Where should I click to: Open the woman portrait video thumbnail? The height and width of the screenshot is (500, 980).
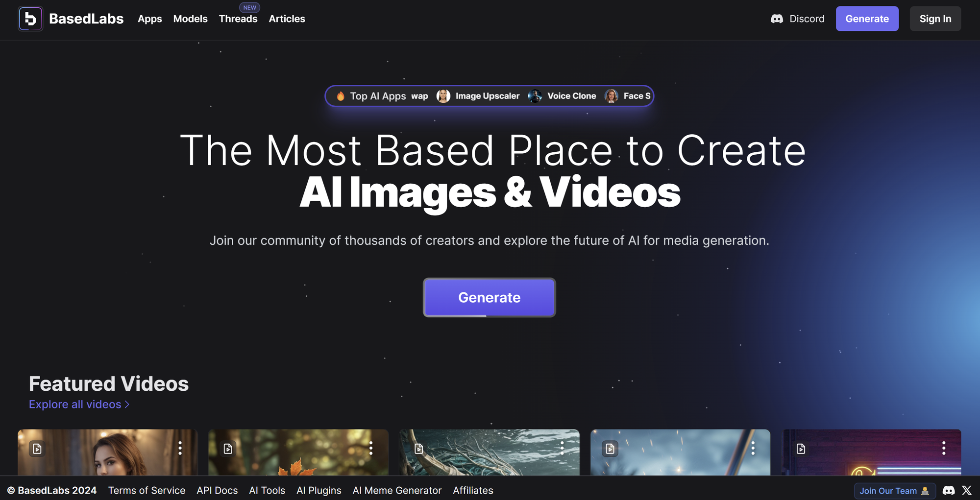108,452
